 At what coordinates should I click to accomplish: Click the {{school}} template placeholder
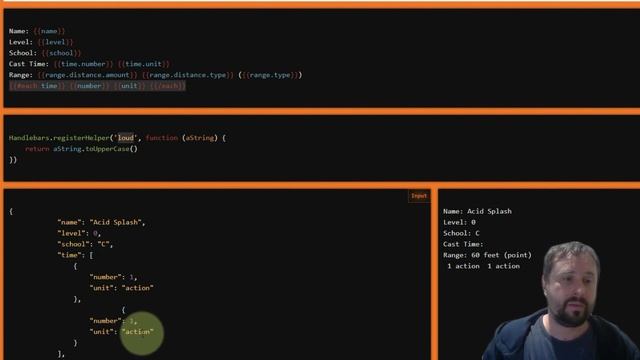[61, 53]
